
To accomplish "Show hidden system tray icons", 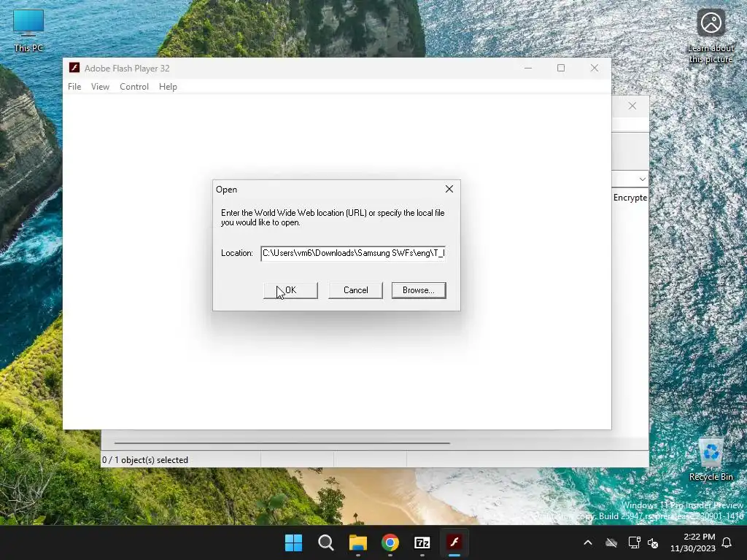I will [x=588, y=542].
